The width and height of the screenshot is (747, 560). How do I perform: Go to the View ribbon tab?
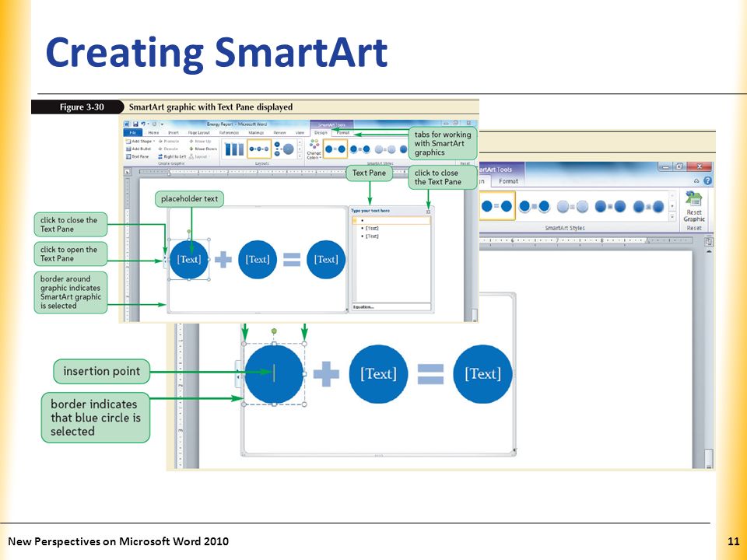300,133
